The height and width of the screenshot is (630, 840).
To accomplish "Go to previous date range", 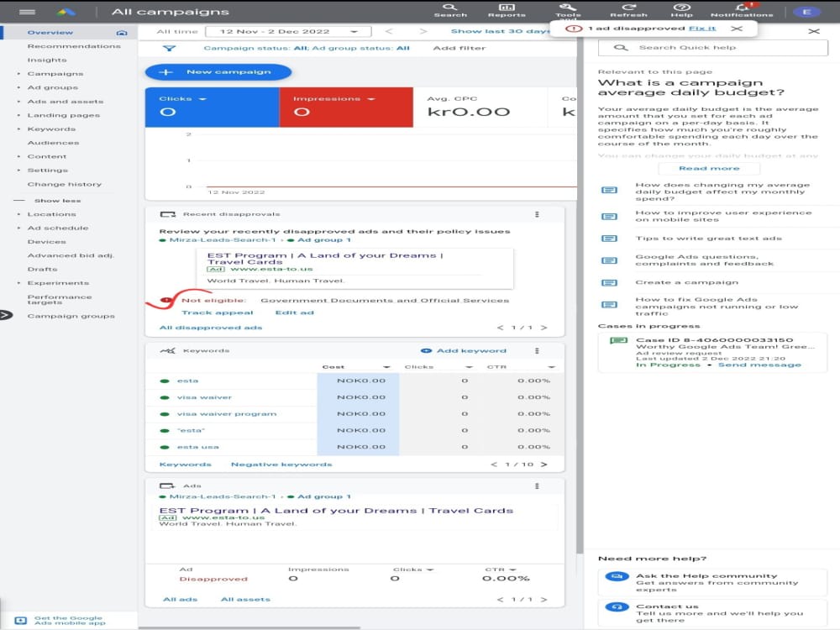I will [389, 32].
